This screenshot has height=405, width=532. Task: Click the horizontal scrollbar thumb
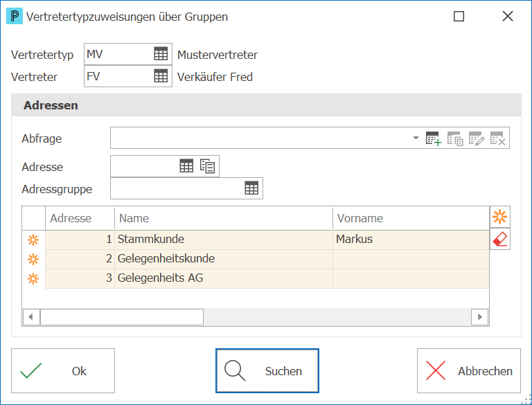click(x=122, y=317)
